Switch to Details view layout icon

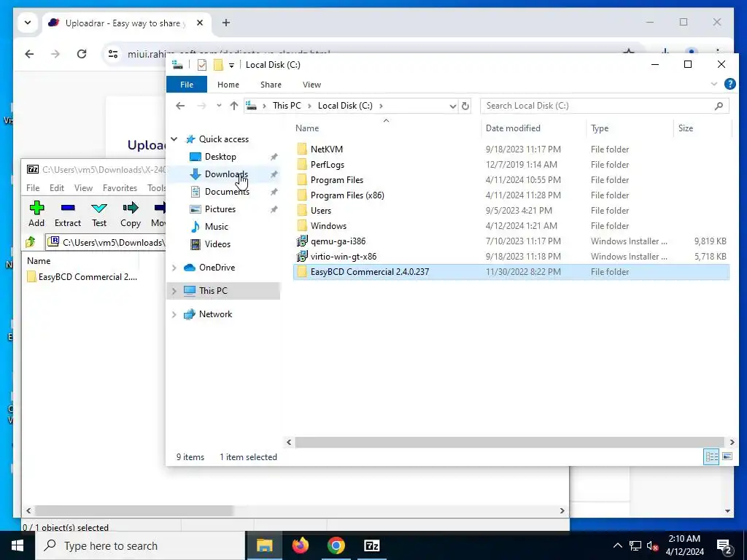711,456
